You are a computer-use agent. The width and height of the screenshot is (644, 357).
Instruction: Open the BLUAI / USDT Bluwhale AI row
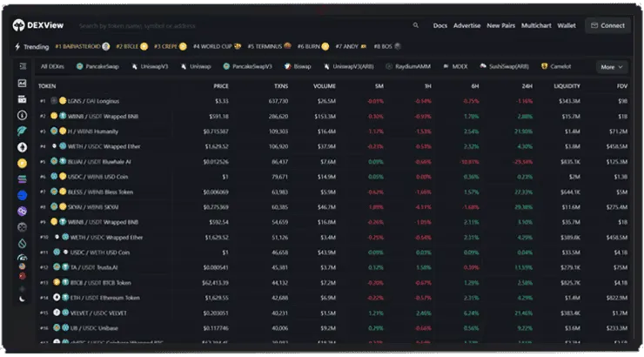pos(333,161)
